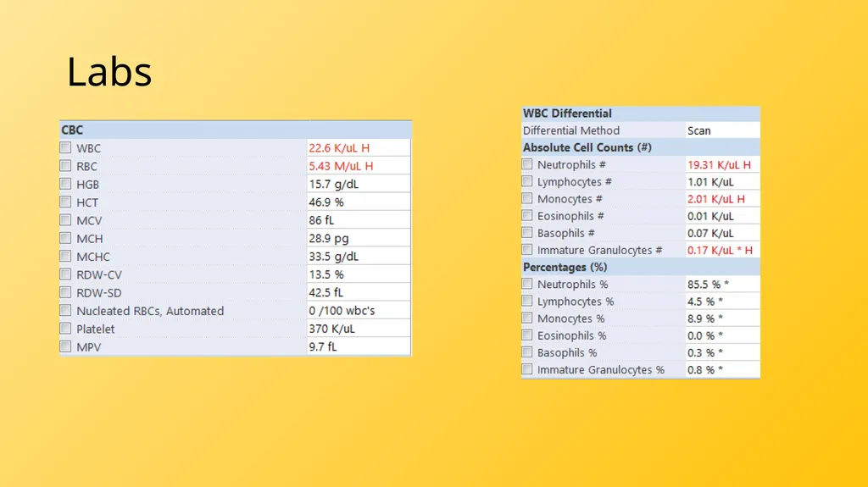Select the RDW-SD checkbox
The width and height of the screenshot is (868, 487).
click(x=65, y=292)
